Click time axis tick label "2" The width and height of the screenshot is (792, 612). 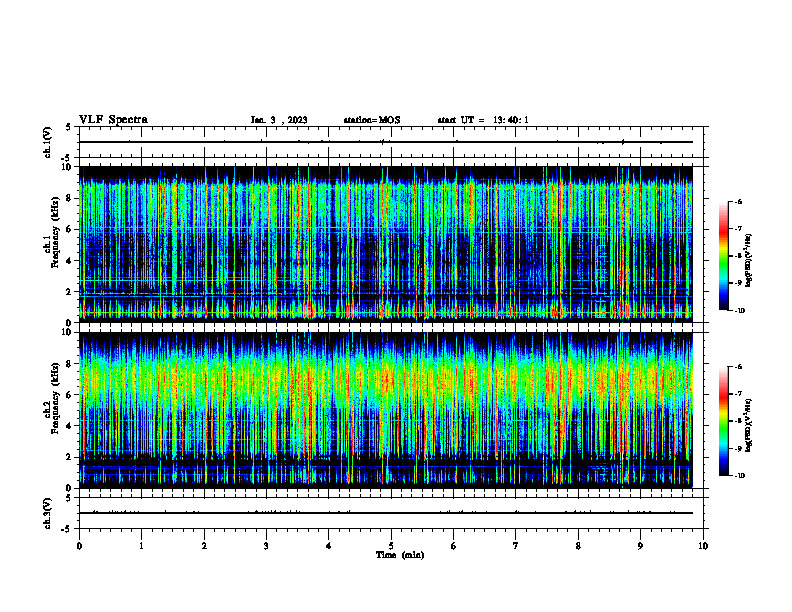(204, 546)
